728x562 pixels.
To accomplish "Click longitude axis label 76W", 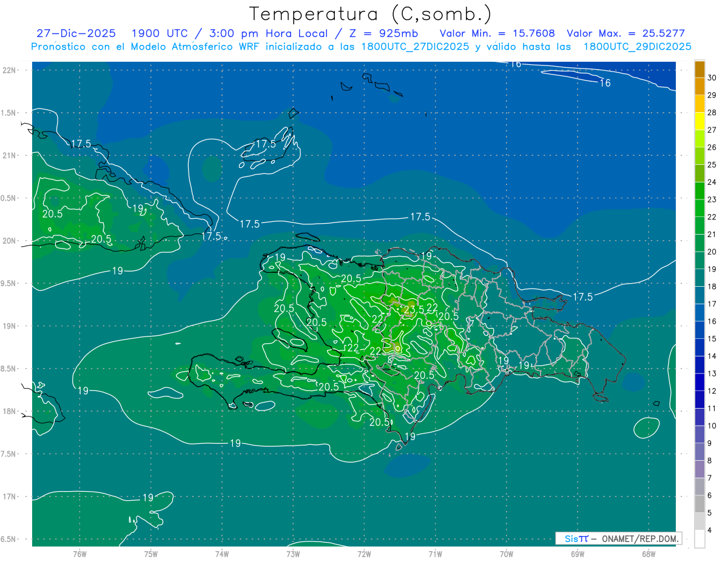I will point(79,554).
